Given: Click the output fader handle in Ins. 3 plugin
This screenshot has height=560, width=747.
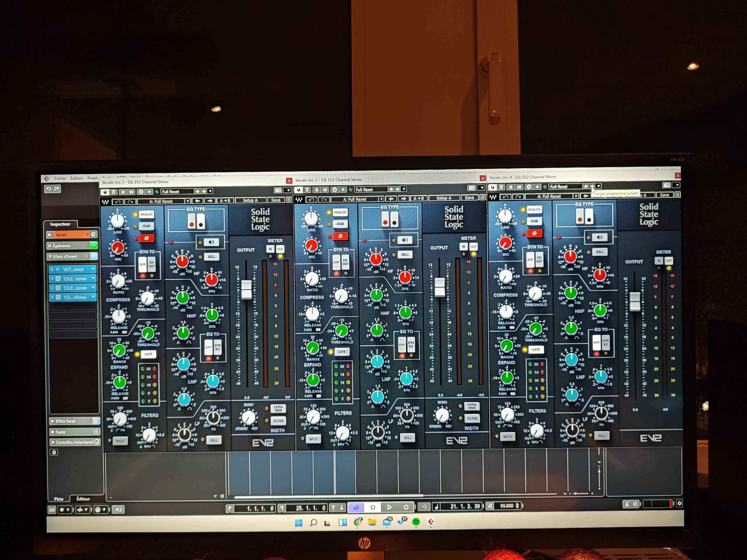Looking at the screenshot, I should click(247, 290).
